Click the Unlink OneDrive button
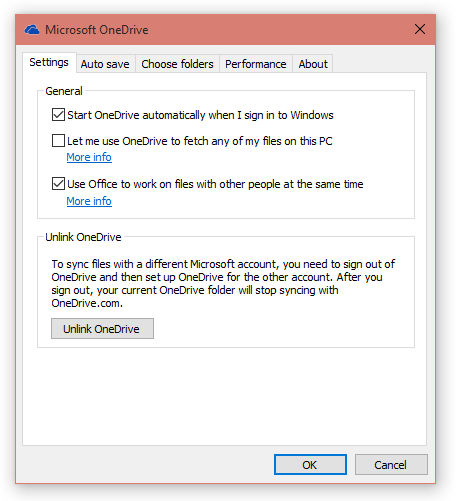Screen dimensions: 456x501 click(x=102, y=329)
